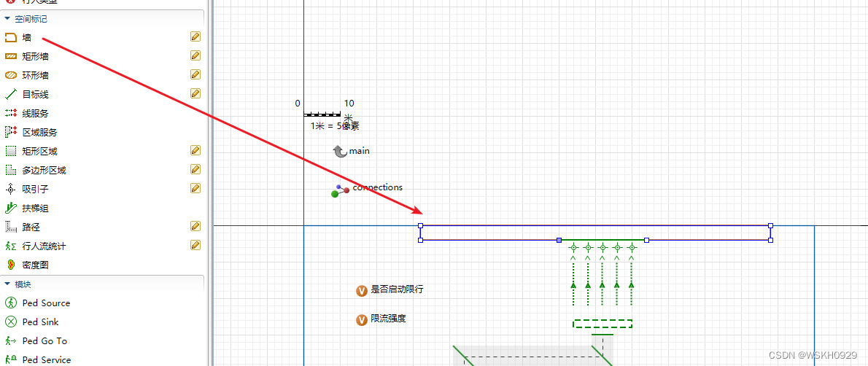Screen dimensions: 868x366
Task: Toggle drawing mode pencil for 矩形区域
Action: pyautogui.click(x=195, y=150)
